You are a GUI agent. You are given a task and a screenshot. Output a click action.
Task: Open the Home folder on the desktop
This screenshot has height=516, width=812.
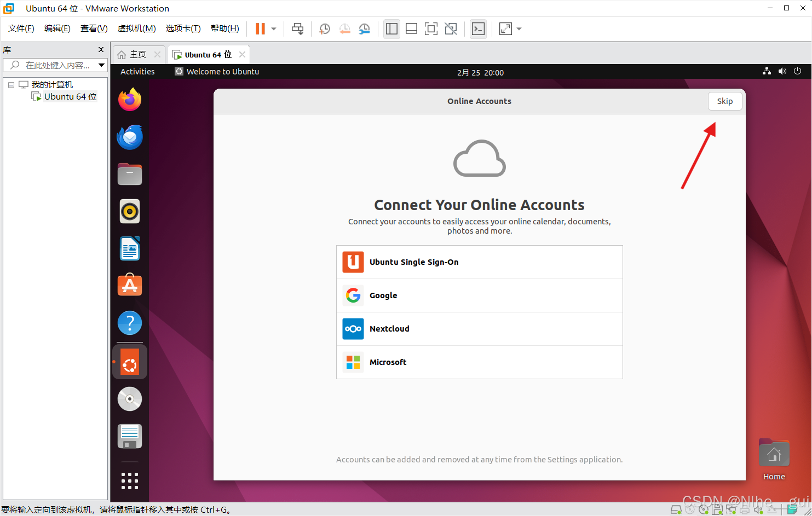pos(774,460)
